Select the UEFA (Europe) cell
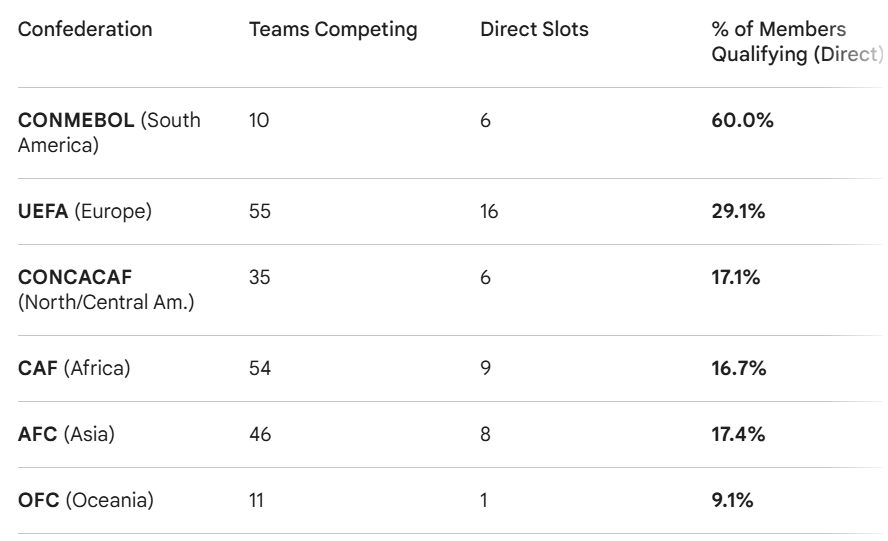Viewport: 888px width, 541px height. (85, 212)
